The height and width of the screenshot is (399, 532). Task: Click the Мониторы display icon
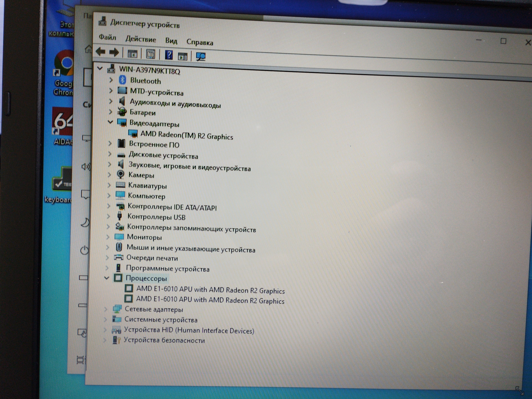point(119,237)
